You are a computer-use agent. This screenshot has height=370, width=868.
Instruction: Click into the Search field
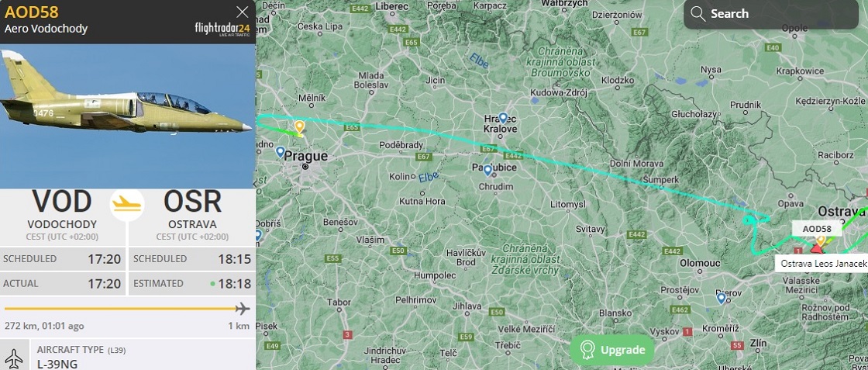(770, 14)
